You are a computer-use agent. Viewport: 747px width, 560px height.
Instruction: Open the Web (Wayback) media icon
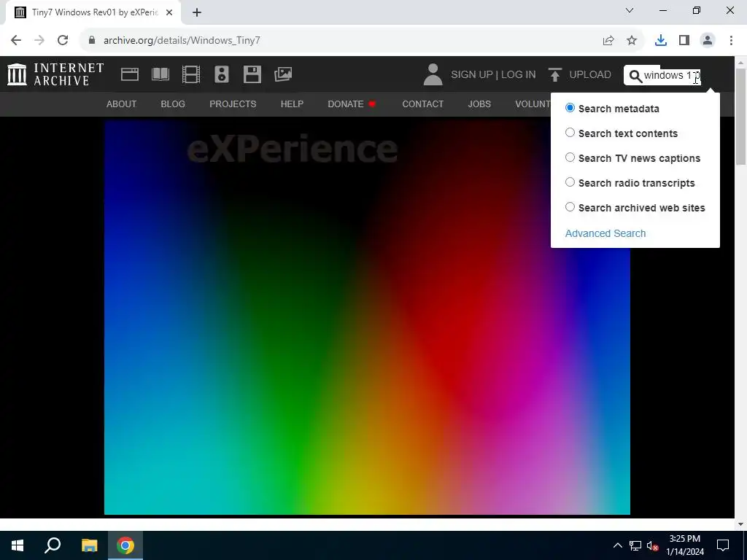tap(130, 74)
